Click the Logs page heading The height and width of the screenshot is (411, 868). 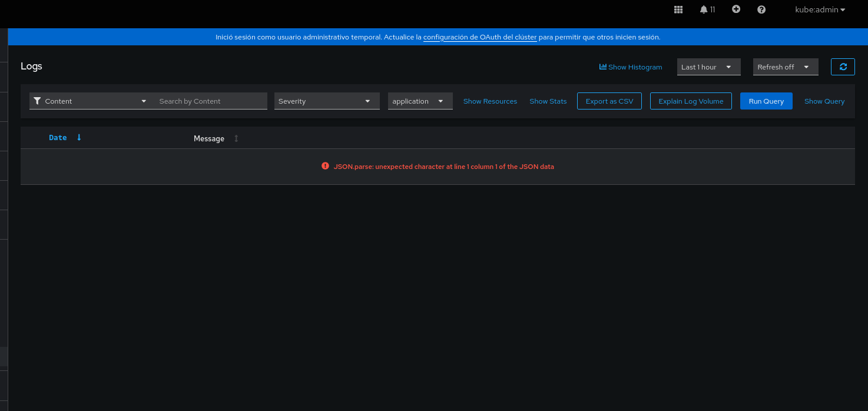[31, 66]
